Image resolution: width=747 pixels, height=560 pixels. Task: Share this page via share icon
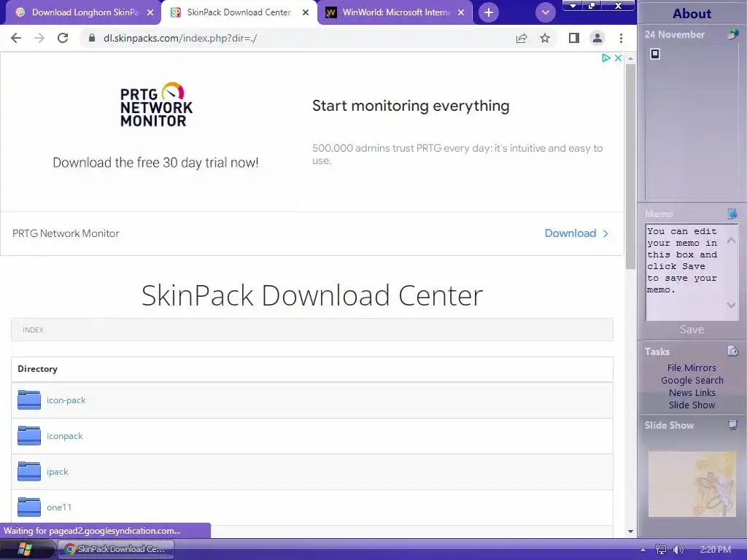point(522,38)
